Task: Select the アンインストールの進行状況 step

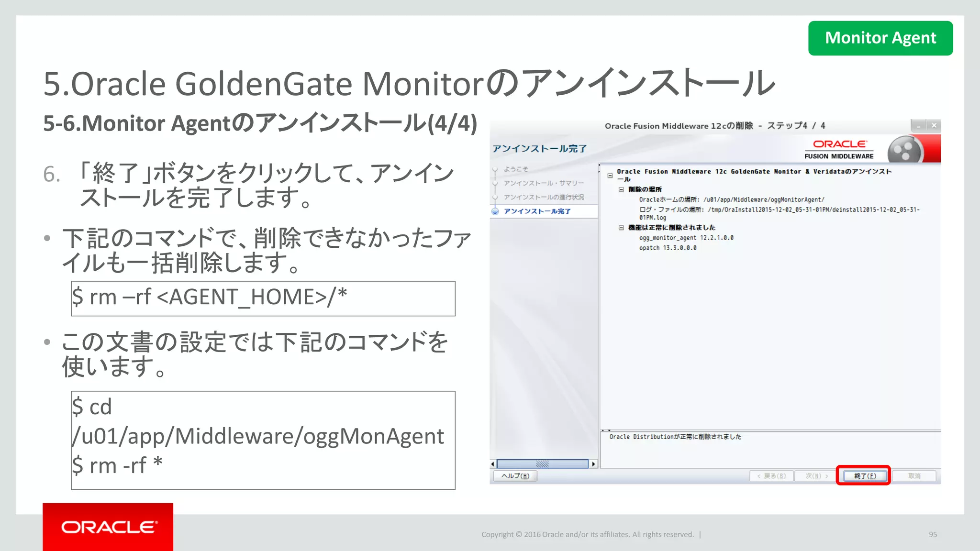Action: tap(544, 197)
